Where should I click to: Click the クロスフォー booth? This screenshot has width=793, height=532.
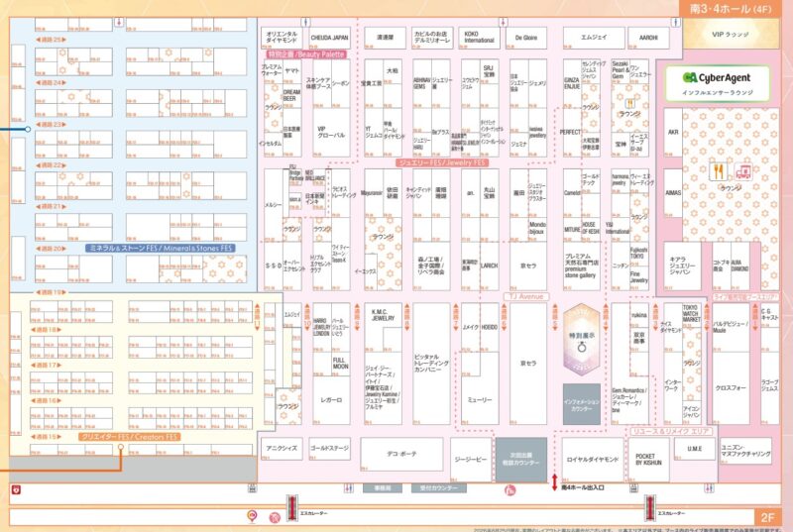coord(731,388)
